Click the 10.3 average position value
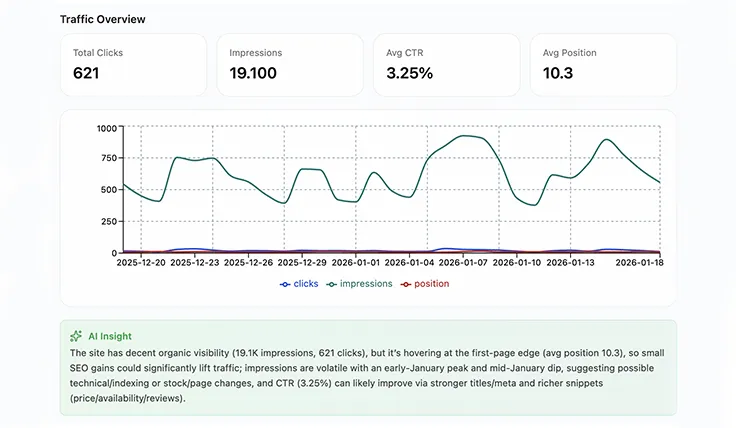The height and width of the screenshot is (428, 736). 560,73
